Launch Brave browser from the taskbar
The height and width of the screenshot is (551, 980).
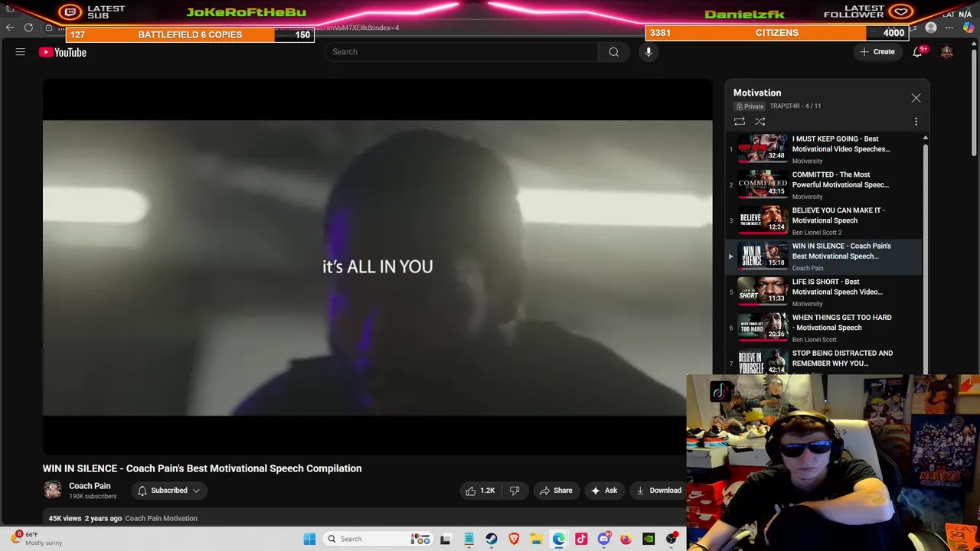click(x=514, y=539)
